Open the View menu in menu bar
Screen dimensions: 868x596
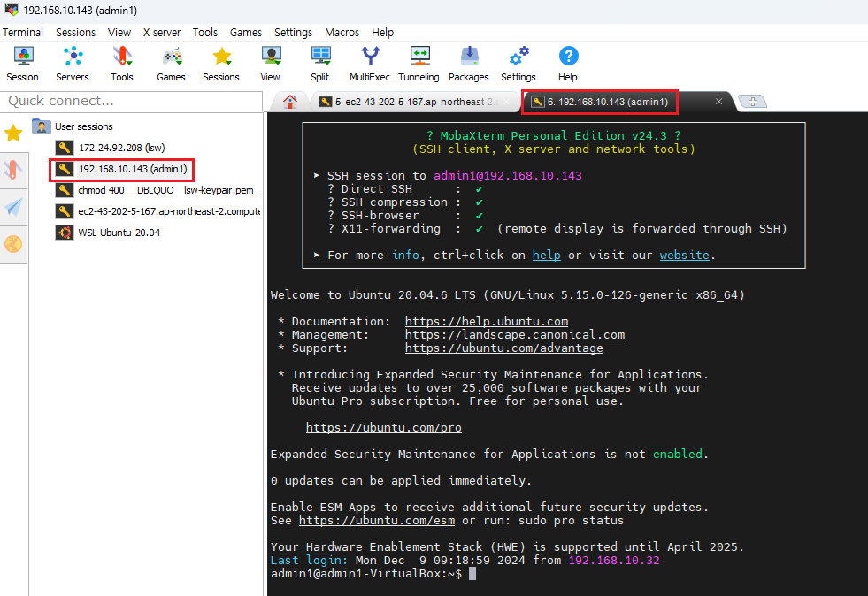pos(119,32)
